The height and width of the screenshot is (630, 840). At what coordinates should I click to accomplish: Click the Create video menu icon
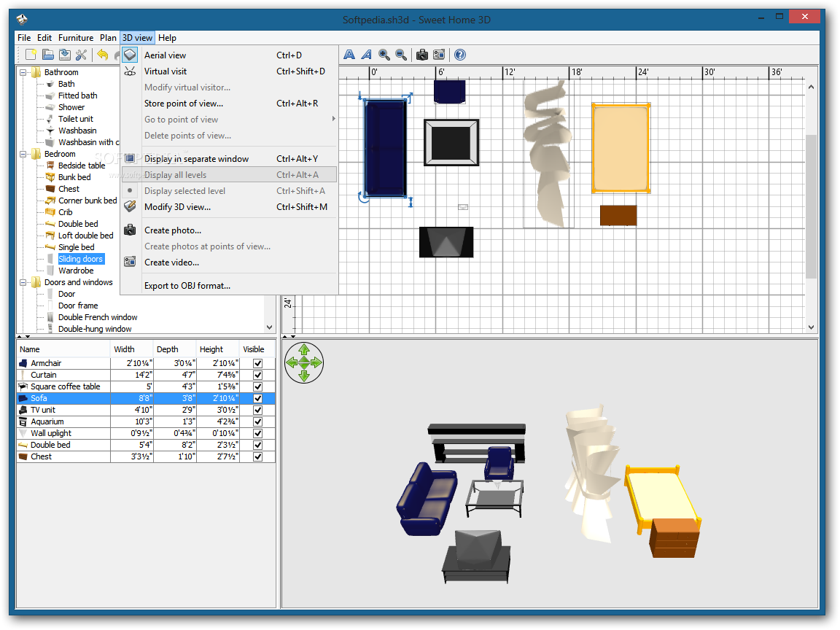click(131, 262)
